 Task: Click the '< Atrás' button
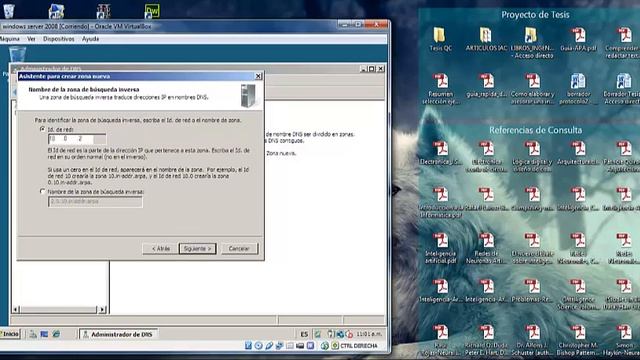160,249
